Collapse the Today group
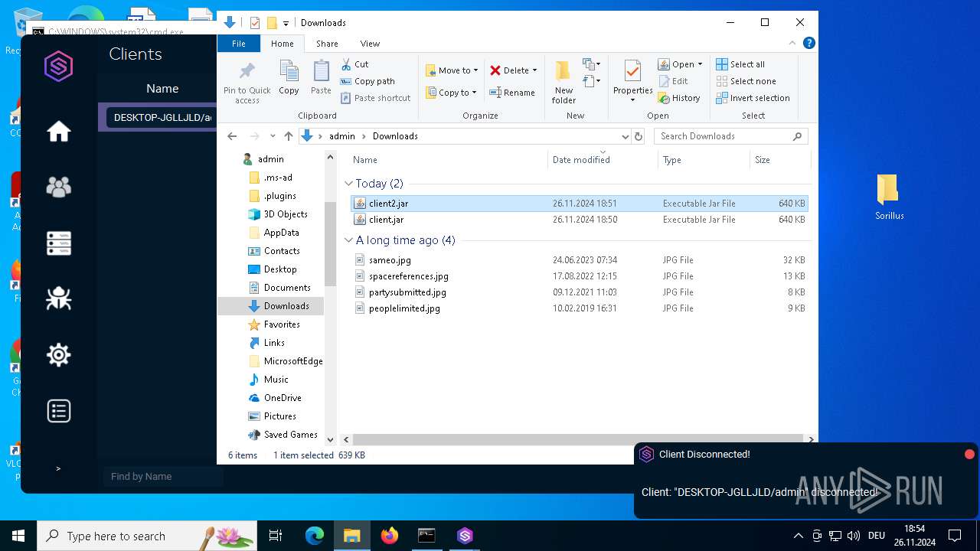 click(x=348, y=184)
